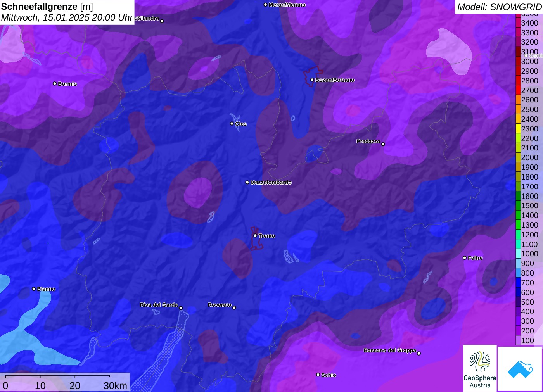
Task: Click the Bormio city marker dot
Action: (55, 83)
